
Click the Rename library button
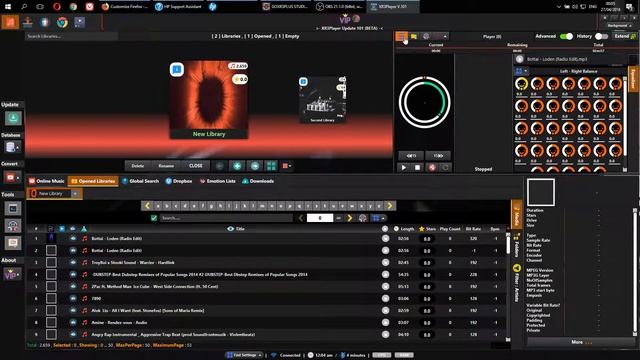[x=166, y=166]
